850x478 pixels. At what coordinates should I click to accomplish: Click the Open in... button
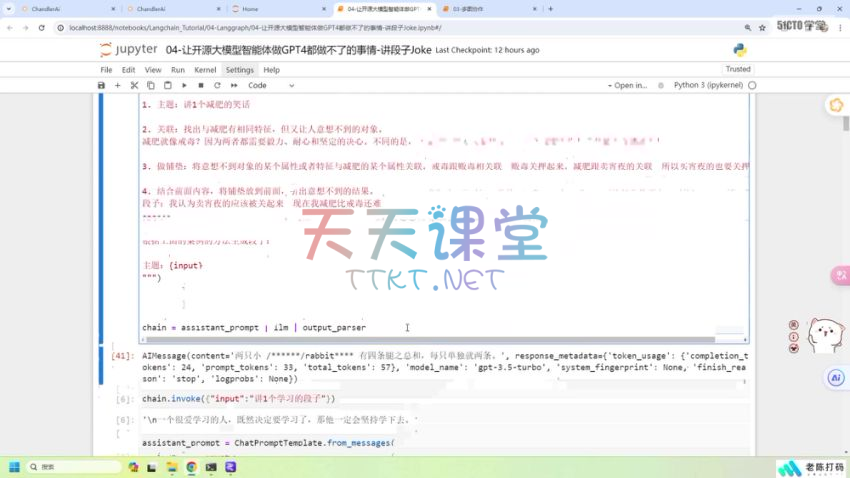pyautogui.click(x=630, y=86)
